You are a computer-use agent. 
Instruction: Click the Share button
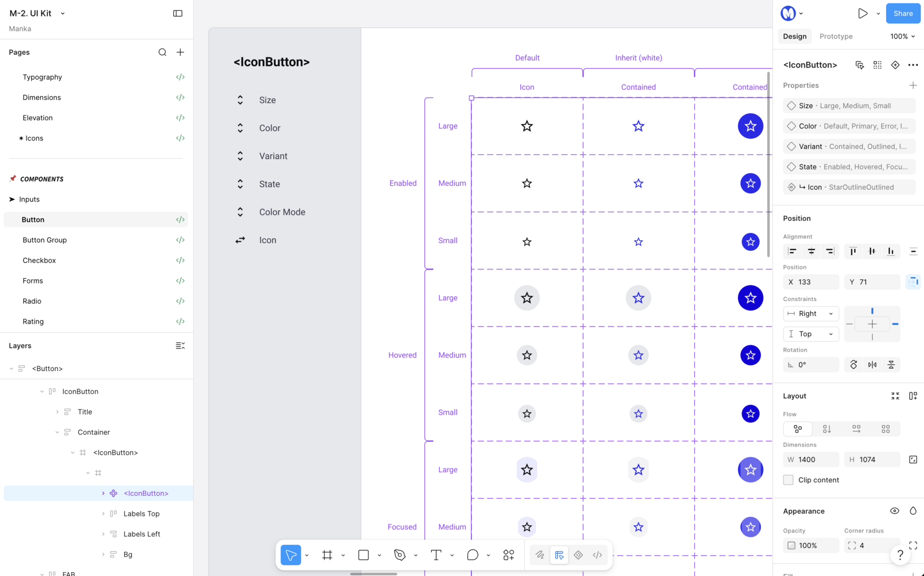(x=903, y=13)
